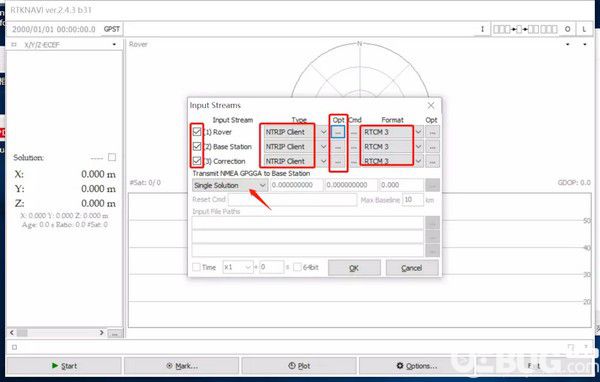Browse for the third input file path
Image resolution: width=600 pixels, height=382 pixels.
[x=432, y=250]
